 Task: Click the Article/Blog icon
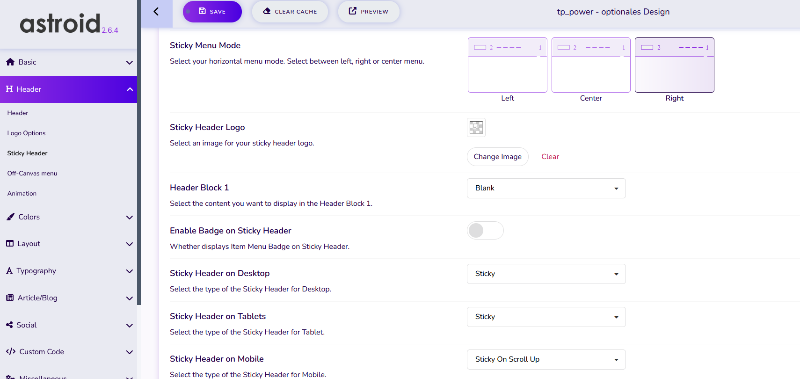pyautogui.click(x=10, y=298)
